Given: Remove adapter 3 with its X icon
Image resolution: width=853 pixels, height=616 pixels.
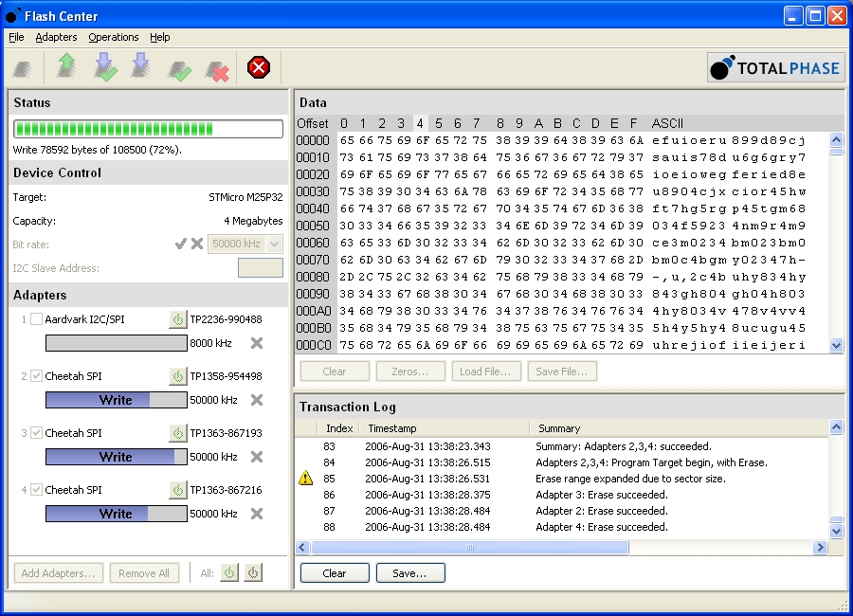Looking at the screenshot, I should click(x=256, y=457).
